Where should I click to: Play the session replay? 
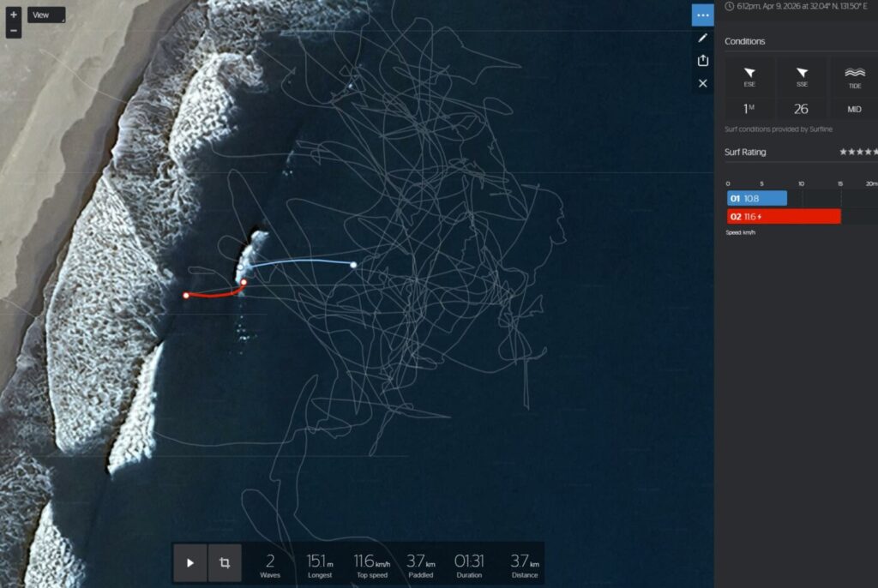click(190, 563)
